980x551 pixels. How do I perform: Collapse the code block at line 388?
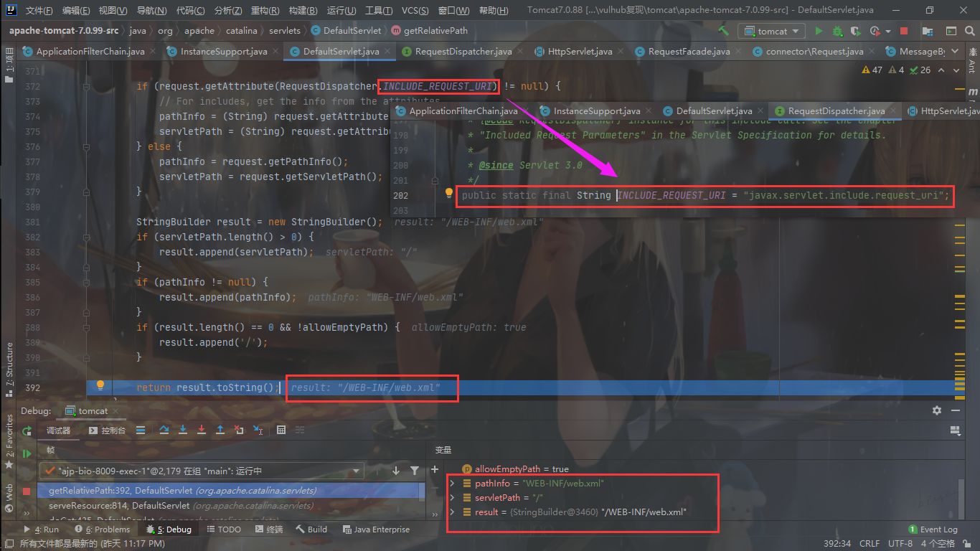86,327
